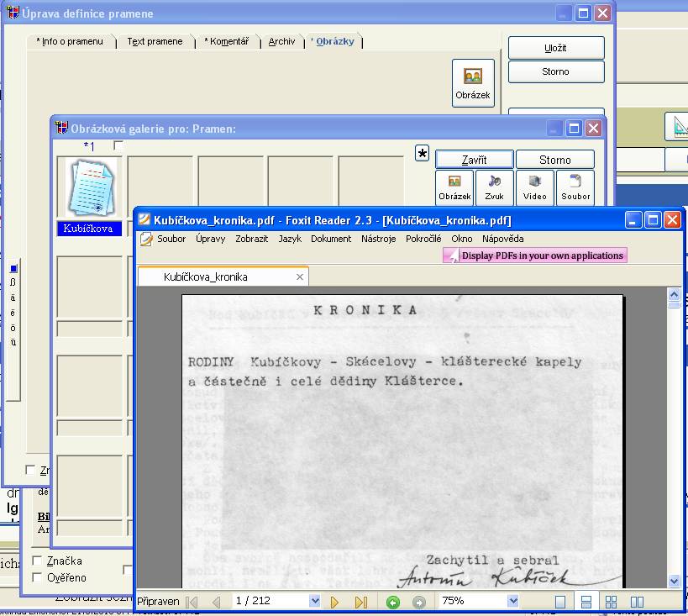This screenshot has width=688, height=616.
Task: Insert the ä character from side panel
Action: click(13, 297)
